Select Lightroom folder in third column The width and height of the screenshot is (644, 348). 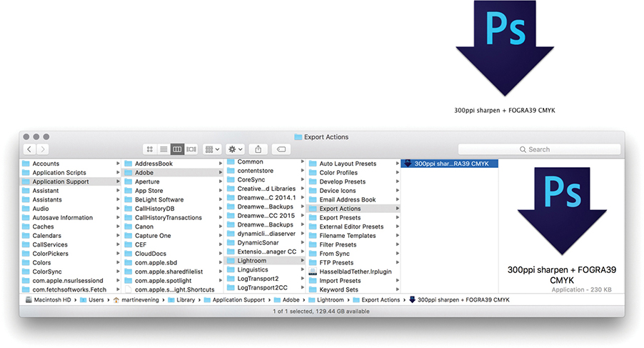[265, 261]
